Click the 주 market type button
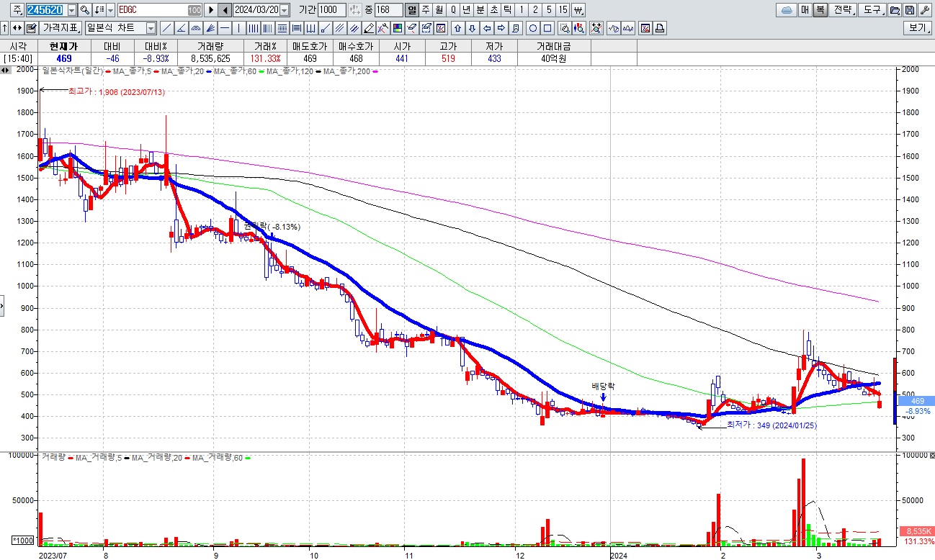935x560 pixels. pos(17,10)
